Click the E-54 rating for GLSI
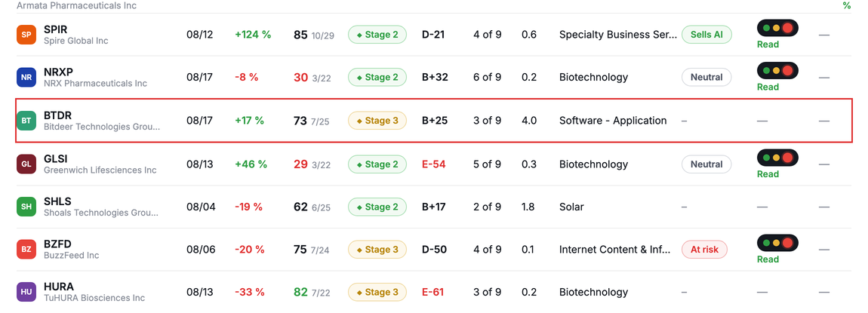This screenshot has width=868, height=313. pos(433,164)
